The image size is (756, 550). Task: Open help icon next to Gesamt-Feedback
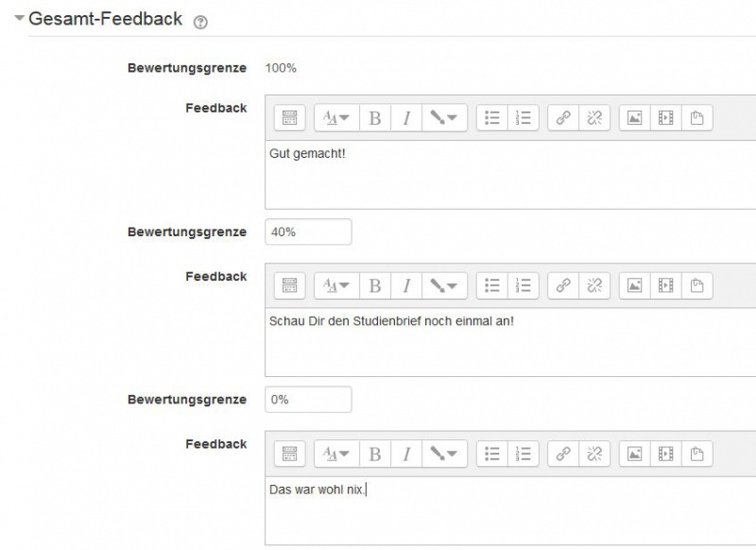[200, 22]
